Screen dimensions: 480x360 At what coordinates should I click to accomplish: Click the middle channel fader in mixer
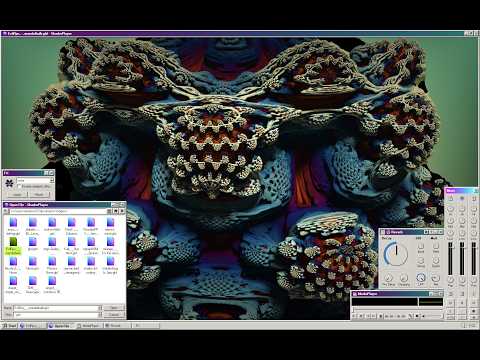click(462, 258)
